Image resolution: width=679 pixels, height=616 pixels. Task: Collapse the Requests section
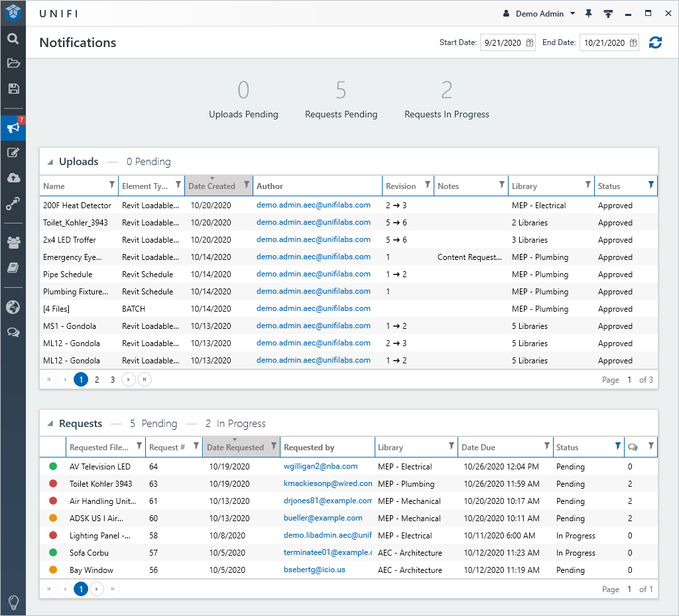point(50,424)
